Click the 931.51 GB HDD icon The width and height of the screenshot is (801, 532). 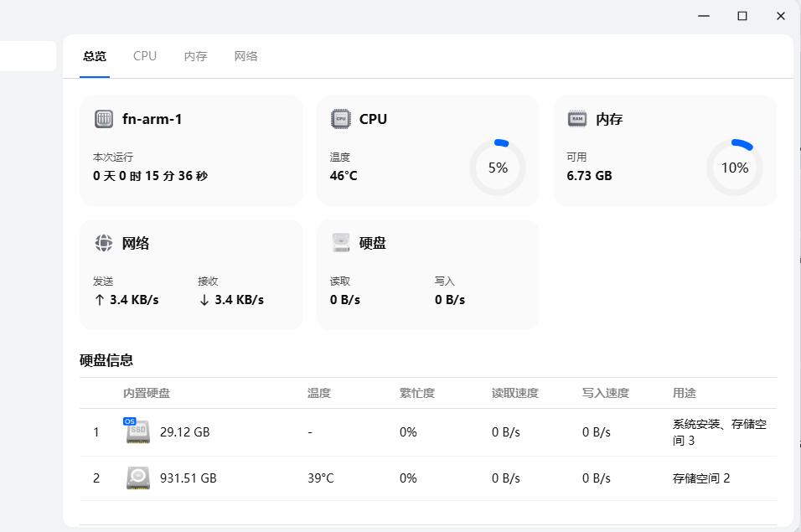point(137,478)
